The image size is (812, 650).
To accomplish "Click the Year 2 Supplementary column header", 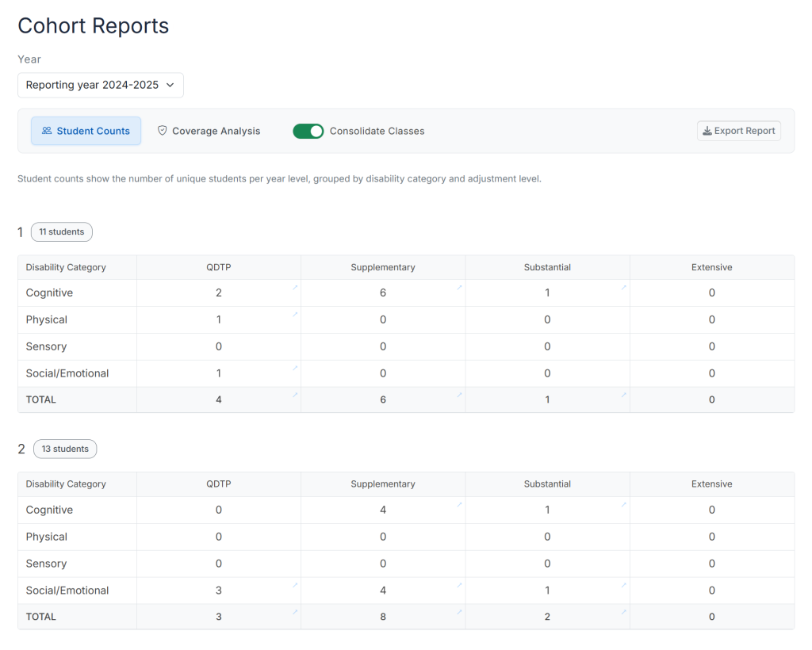I will tap(383, 484).
